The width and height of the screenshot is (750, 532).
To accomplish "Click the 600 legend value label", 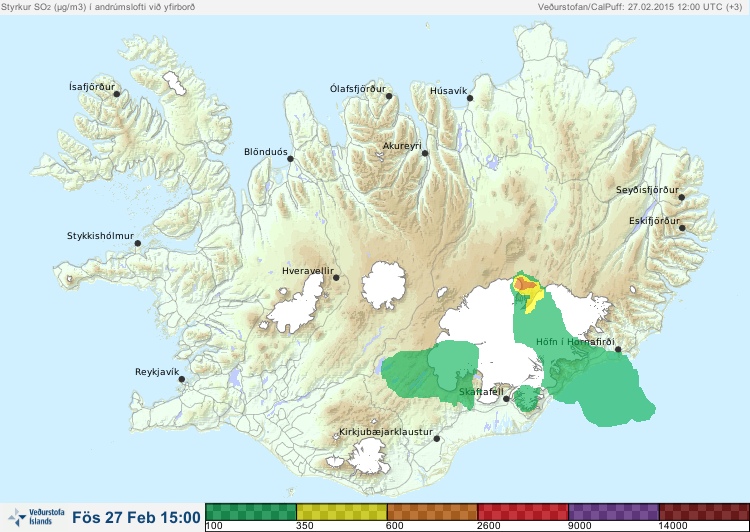I will 395,526.
